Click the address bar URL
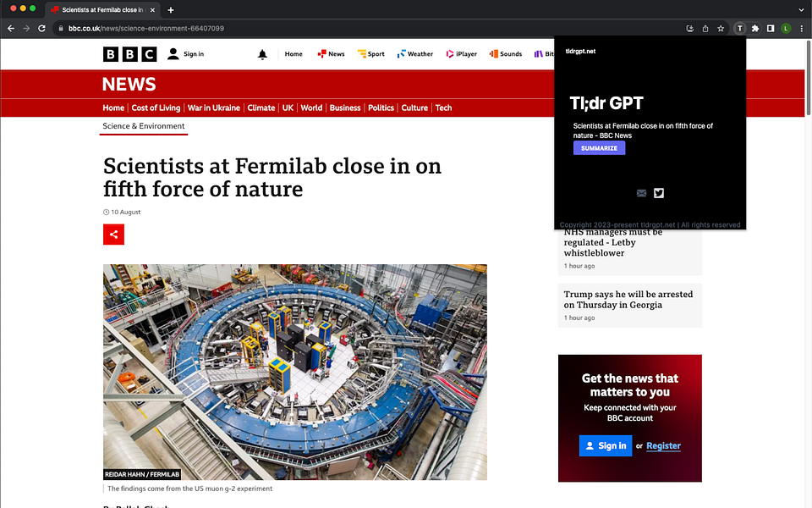Screen dimensions: 812x508 (146, 29)
